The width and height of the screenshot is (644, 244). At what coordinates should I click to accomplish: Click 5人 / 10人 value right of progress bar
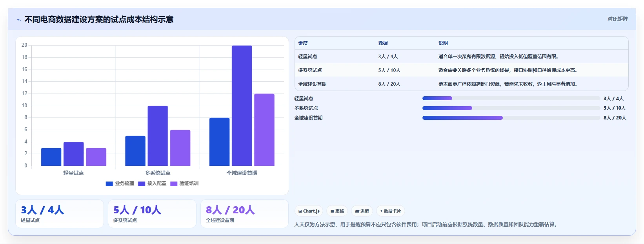[615, 108]
